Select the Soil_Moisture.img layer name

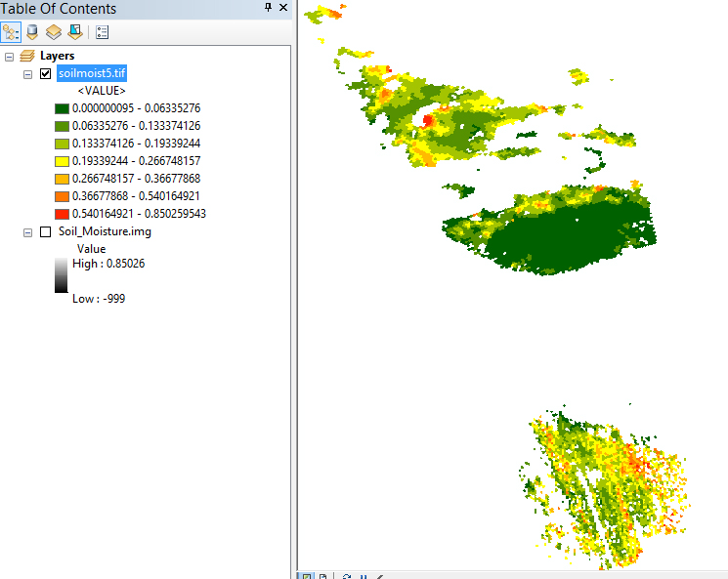(105, 232)
